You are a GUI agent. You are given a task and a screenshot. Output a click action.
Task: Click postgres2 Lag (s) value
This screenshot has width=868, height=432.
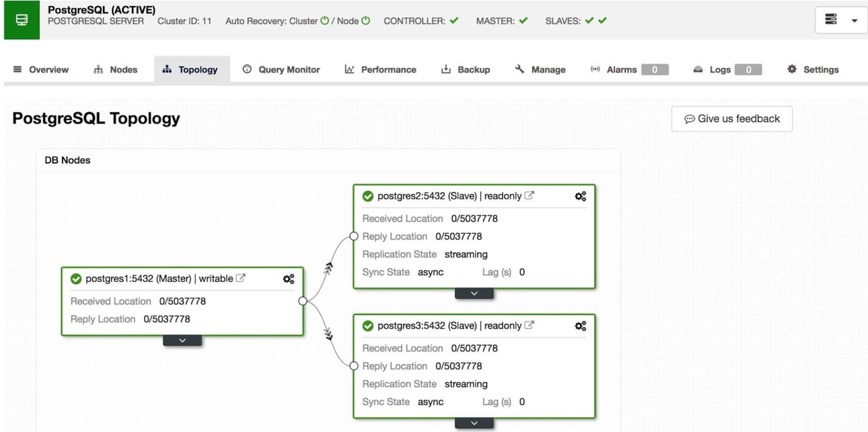click(x=522, y=272)
